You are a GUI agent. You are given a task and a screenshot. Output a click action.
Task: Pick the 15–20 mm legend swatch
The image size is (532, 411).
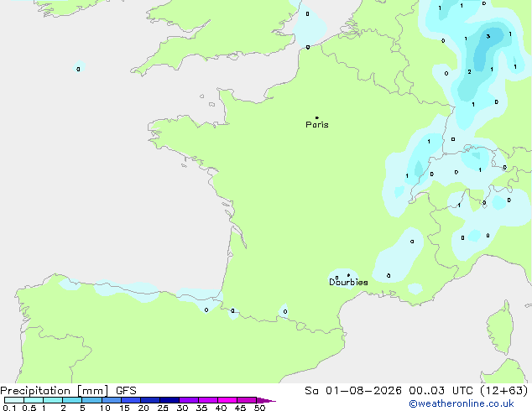pos(131,400)
